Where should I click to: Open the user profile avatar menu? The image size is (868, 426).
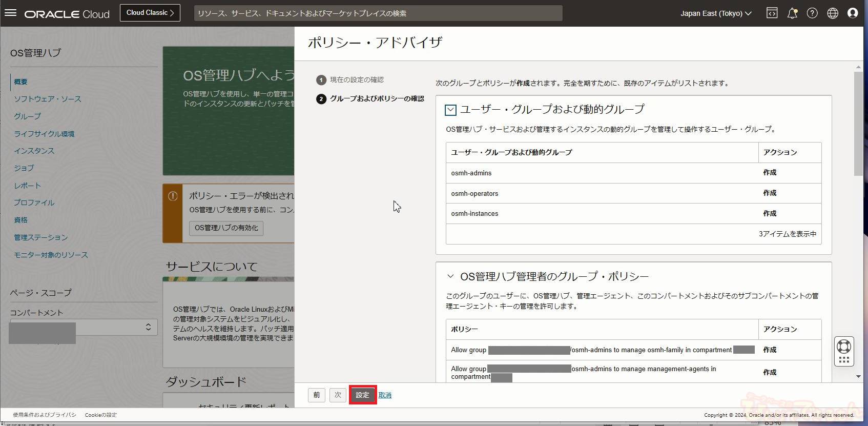tap(853, 13)
